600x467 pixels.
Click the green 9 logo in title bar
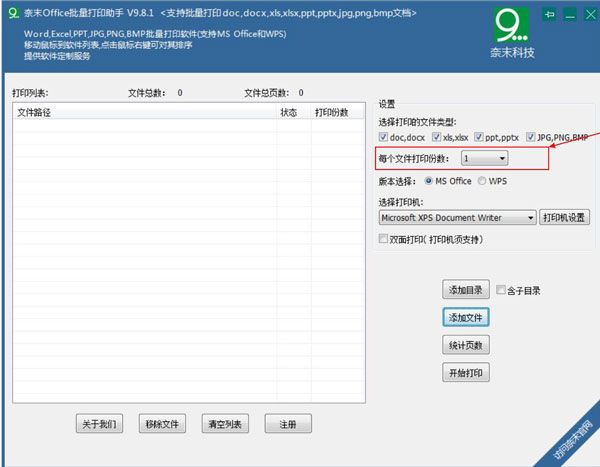pyautogui.click(x=511, y=25)
